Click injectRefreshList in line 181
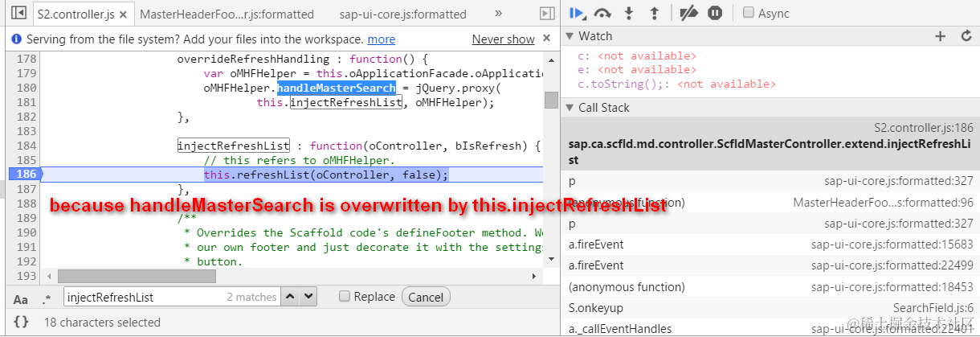The image size is (980, 337). point(346,102)
